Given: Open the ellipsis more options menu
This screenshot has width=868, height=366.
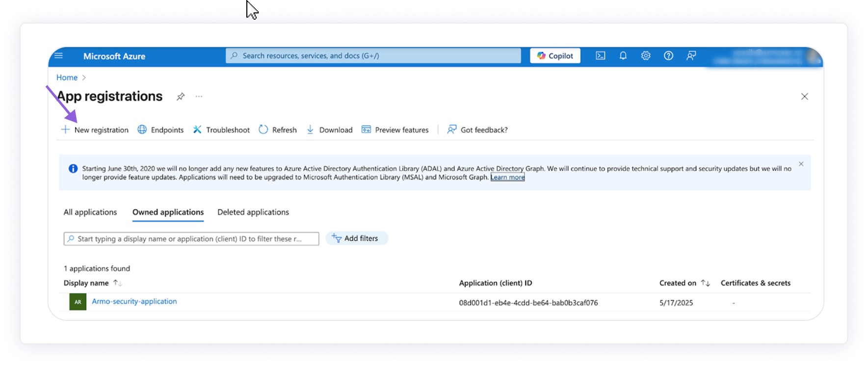Looking at the screenshot, I should coord(199,96).
